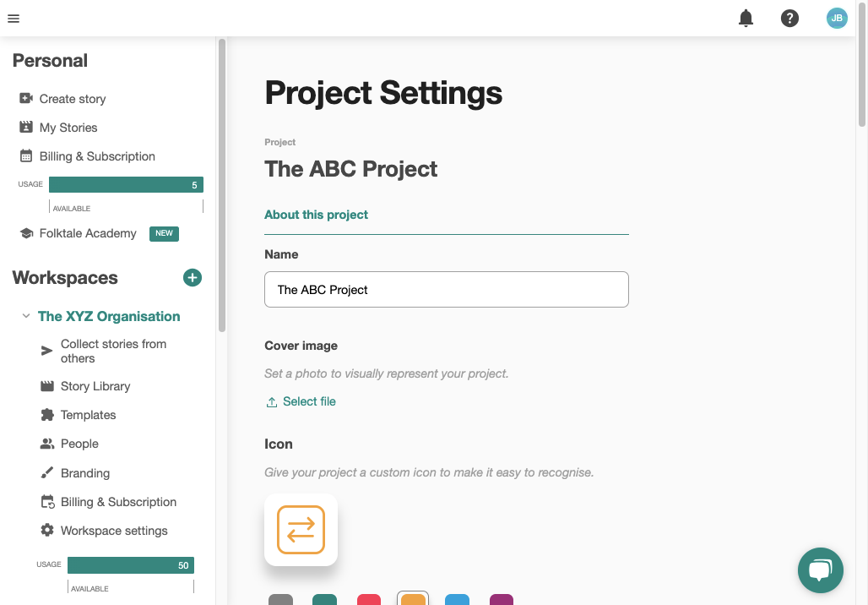Click the Templates puzzle piece icon
This screenshot has width=868, height=605.
47,415
